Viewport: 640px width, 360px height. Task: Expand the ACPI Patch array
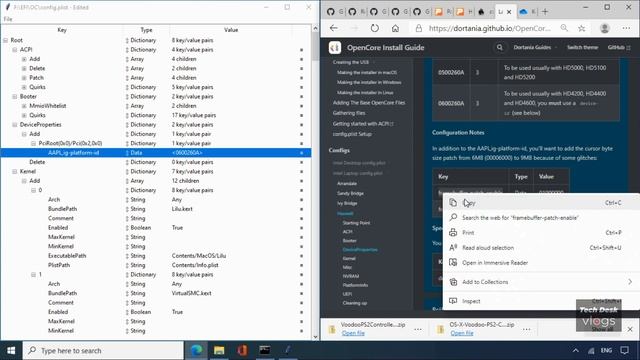pyautogui.click(x=24, y=78)
